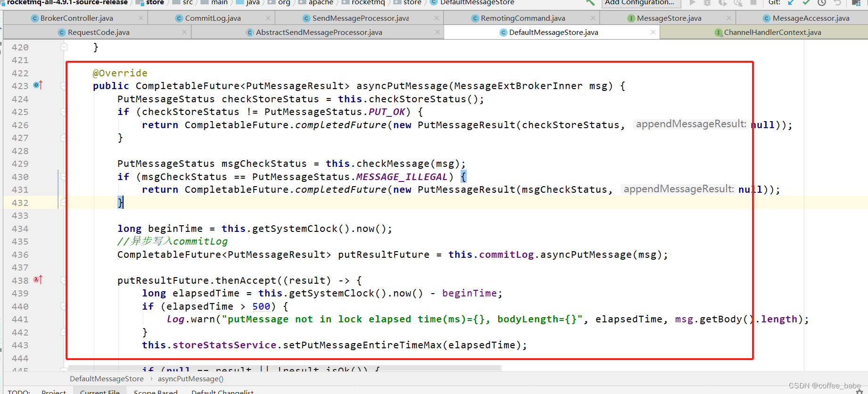
Task: Click the DefaultMessageStore breadcrumb at editor bottom
Action: pyautogui.click(x=107, y=379)
